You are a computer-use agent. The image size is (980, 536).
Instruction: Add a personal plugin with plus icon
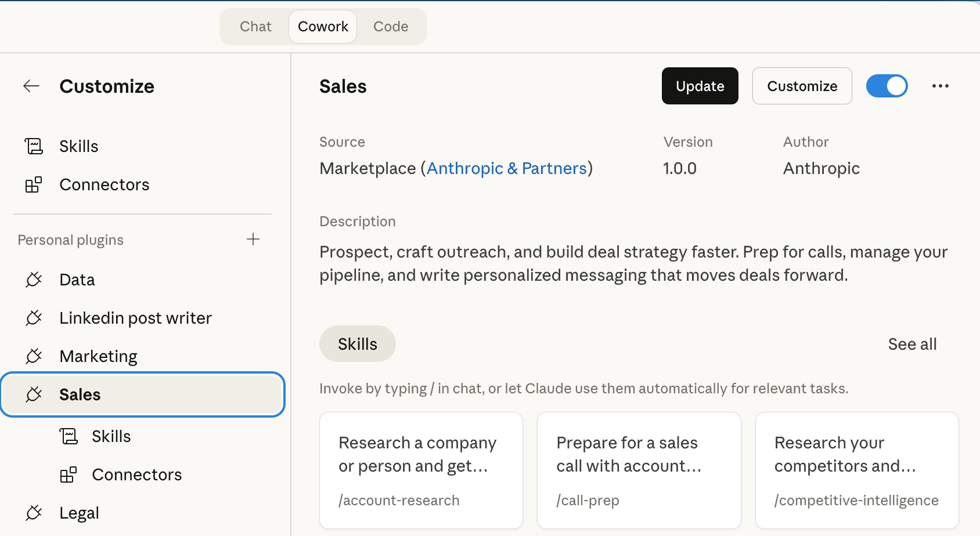(x=253, y=239)
